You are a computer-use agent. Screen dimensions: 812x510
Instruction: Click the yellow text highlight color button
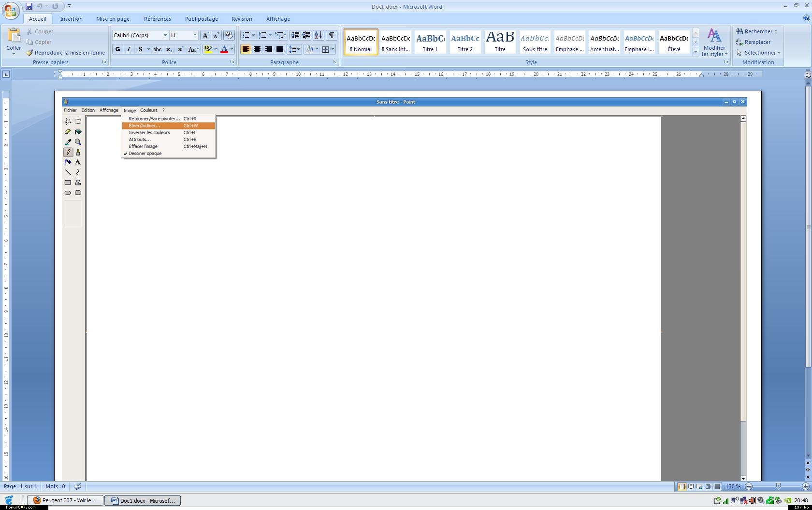(x=208, y=49)
